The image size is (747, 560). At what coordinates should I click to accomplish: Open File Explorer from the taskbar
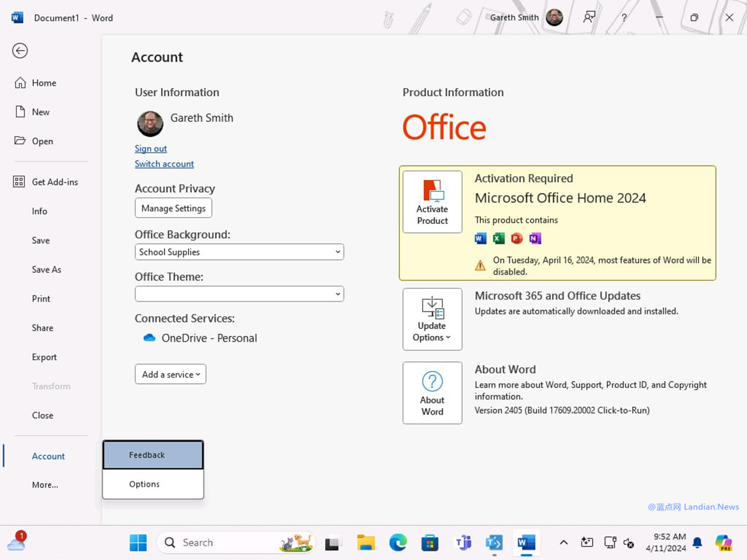[x=366, y=542]
